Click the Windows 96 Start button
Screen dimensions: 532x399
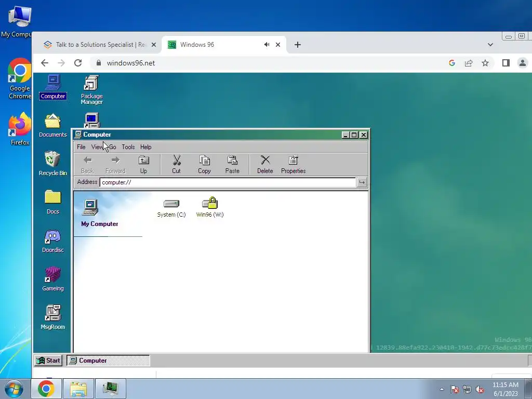(48, 361)
